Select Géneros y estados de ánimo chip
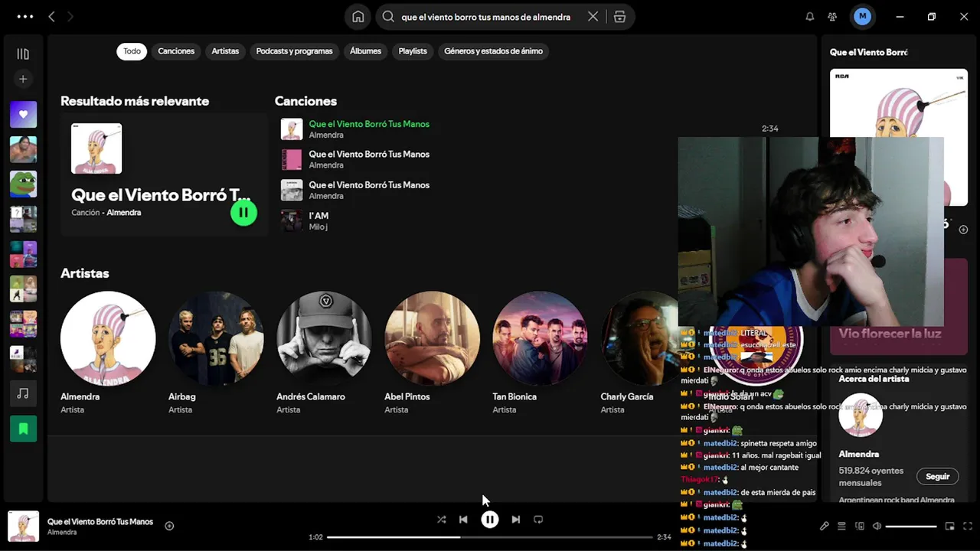 click(494, 51)
